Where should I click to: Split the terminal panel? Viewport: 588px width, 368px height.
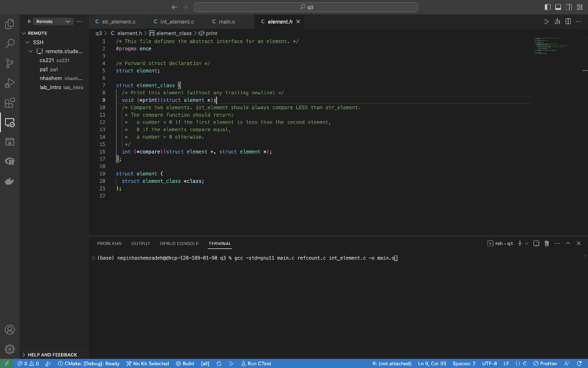[x=535, y=243]
